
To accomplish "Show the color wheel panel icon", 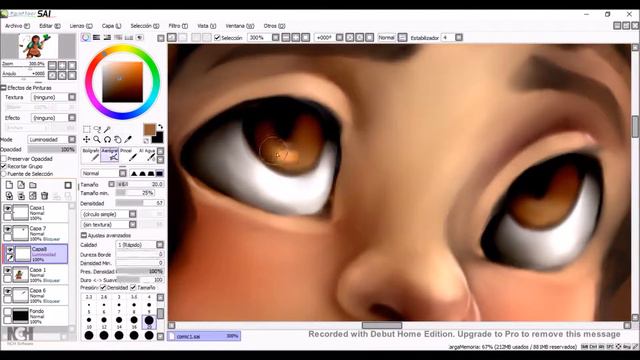I will pos(85,38).
